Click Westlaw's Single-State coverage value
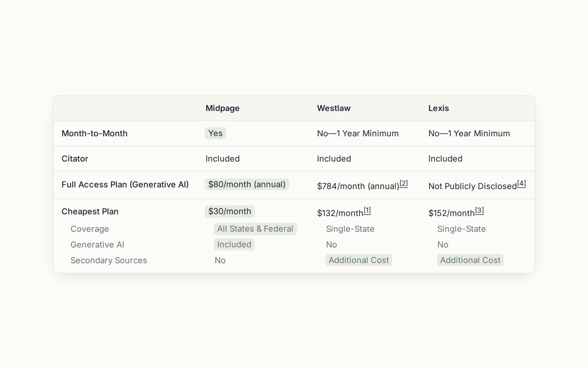Screen dimensions: 588x368 click(x=350, y=229)
